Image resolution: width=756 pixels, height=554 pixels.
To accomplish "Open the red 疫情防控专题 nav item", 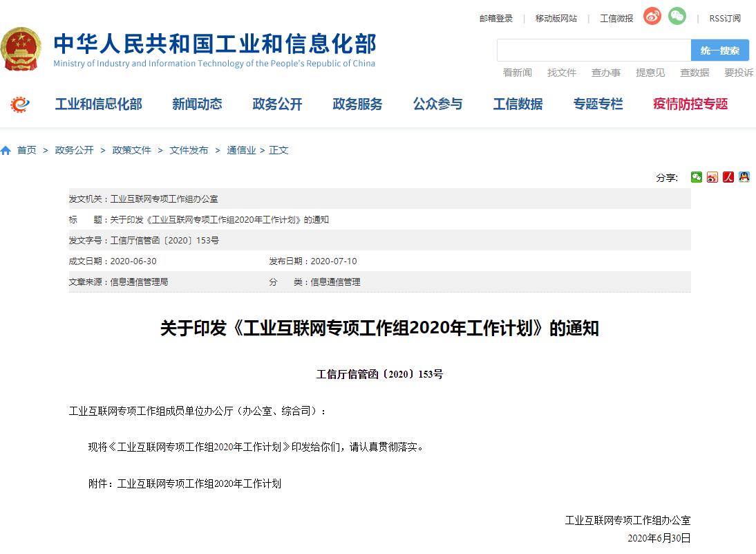I will 690,104.
